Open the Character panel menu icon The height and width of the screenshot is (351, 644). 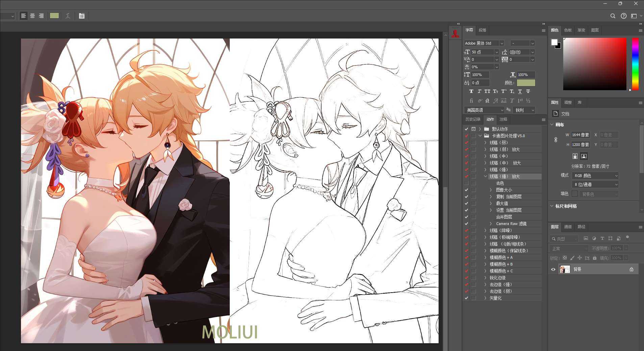tap(543, 30)
